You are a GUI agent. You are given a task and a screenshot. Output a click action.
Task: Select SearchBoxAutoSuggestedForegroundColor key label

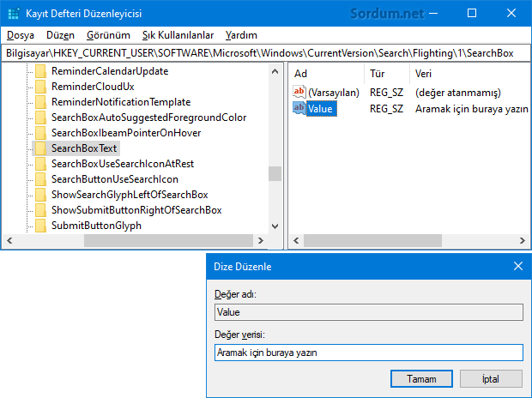tap(149, 118)
